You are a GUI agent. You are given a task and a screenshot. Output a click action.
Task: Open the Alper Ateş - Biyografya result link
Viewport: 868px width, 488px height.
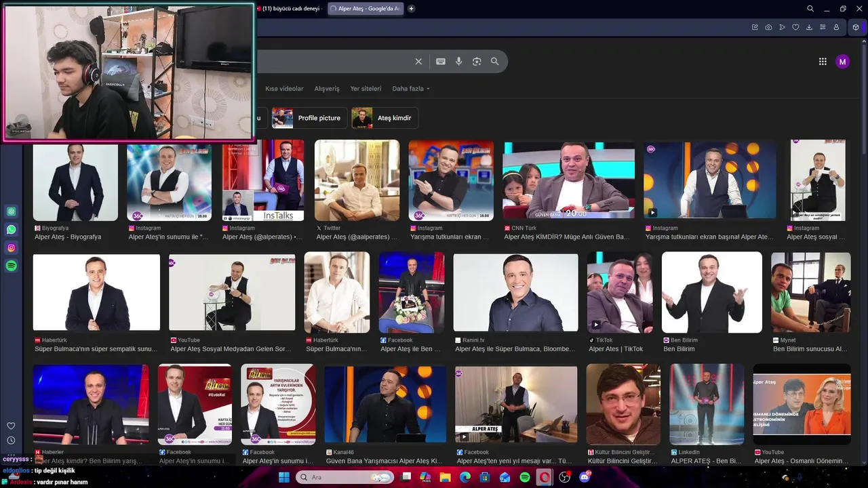(x=68, y=237)
